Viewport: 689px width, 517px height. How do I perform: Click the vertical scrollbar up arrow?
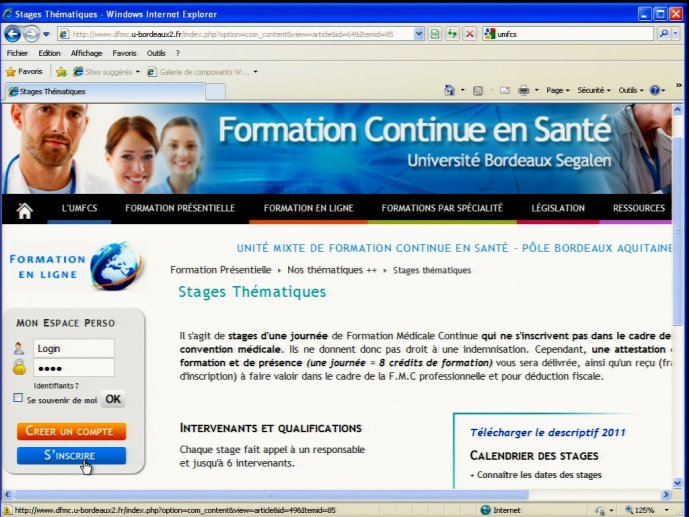[677, 109]
